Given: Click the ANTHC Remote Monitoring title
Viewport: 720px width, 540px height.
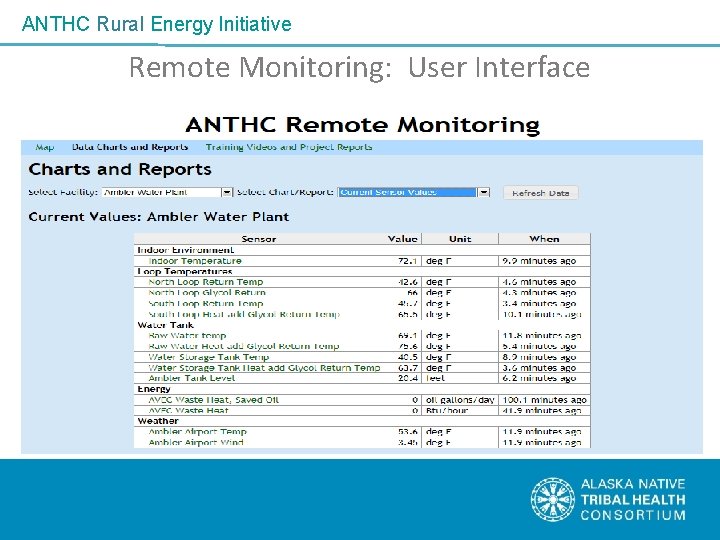Looking at the screenshot, I should tap(362, 125).
